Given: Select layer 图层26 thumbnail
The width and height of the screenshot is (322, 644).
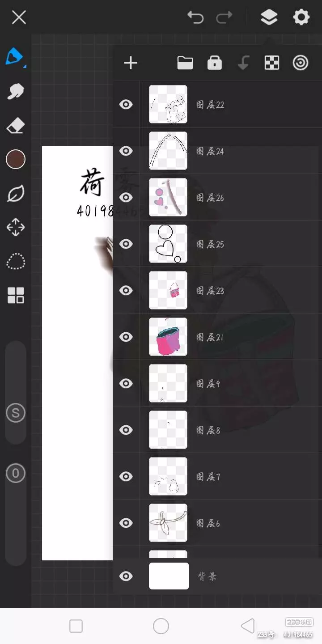Looking at the screenshot, I should 168,197.
